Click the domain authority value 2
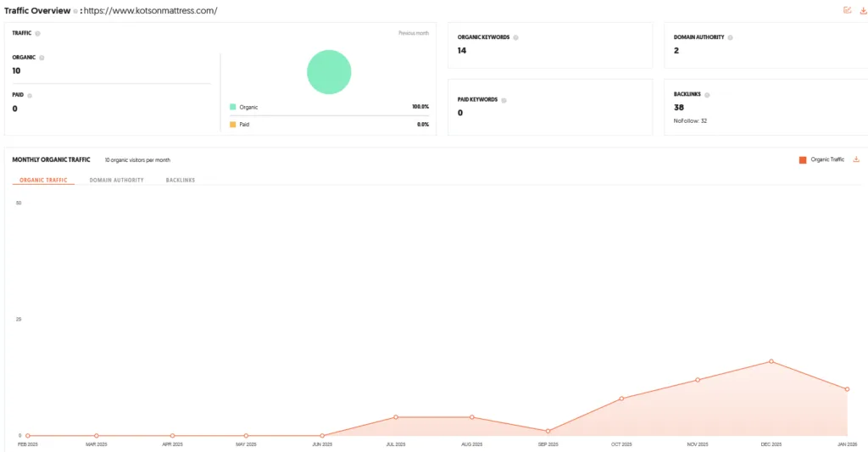The image size is (868, 452). [x=676, y=50]
